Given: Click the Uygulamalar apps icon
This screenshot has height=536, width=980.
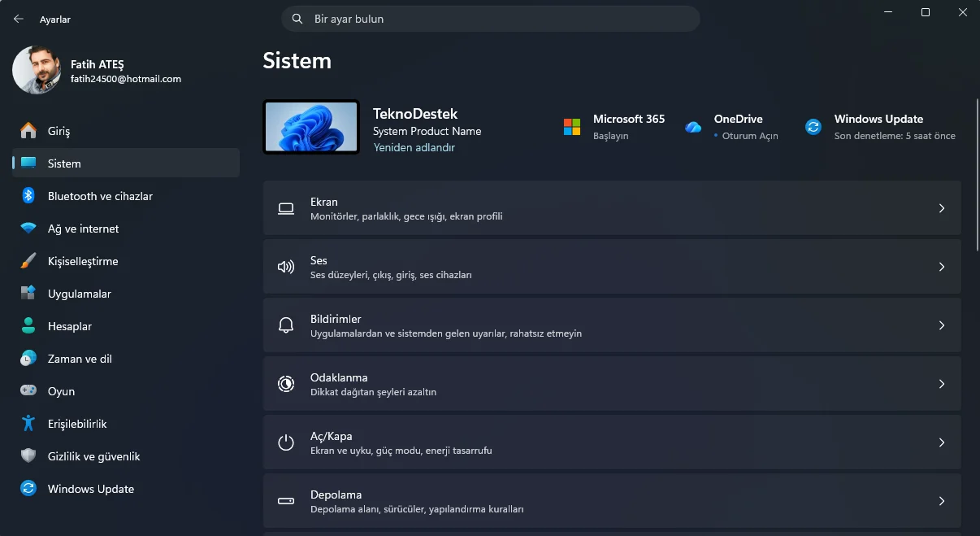Looking at the screenshot, I should click(28, 294).
